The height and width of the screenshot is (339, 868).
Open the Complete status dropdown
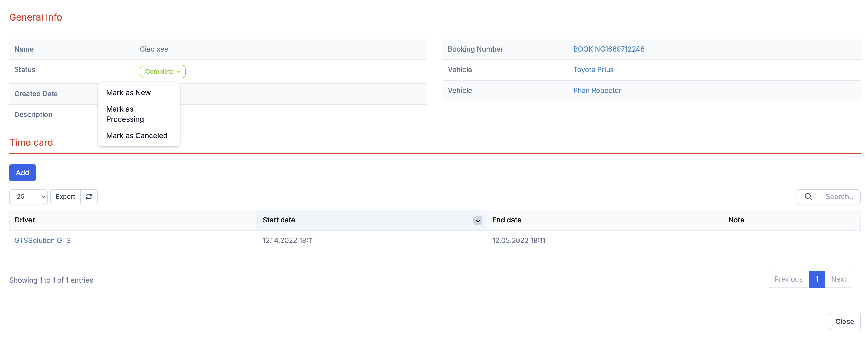coord(162,72)
